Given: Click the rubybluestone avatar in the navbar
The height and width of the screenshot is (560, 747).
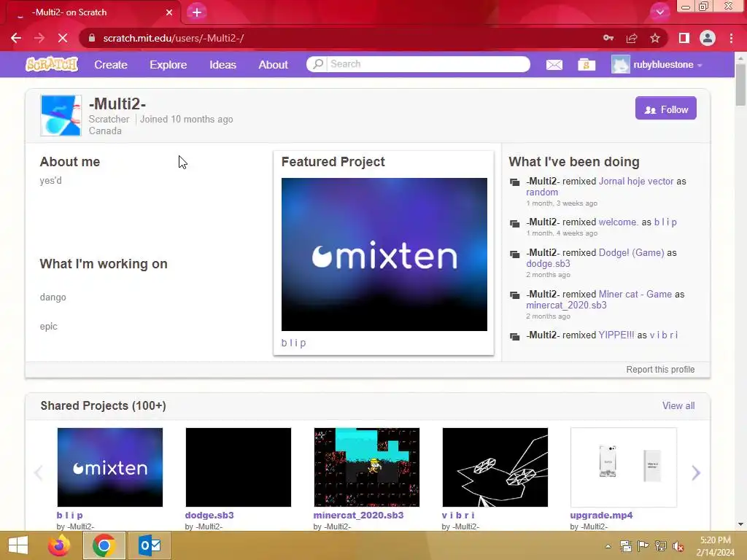Looking at the screenshot, I should (620, 64).
